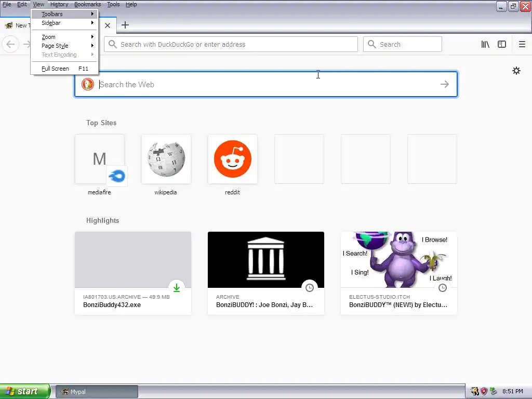
Task: Open the BonziBuddy432.exe highlight card
Action: tap(133, 273)
